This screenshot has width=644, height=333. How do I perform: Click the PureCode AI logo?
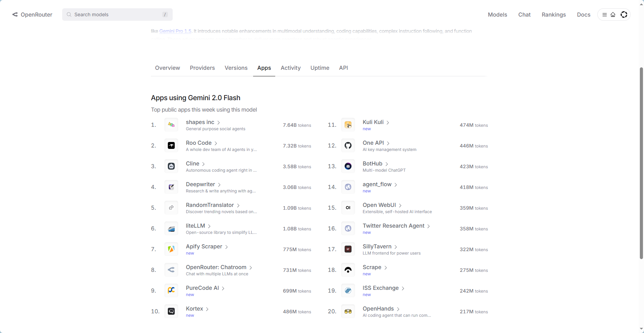click(x=171, y=291)
